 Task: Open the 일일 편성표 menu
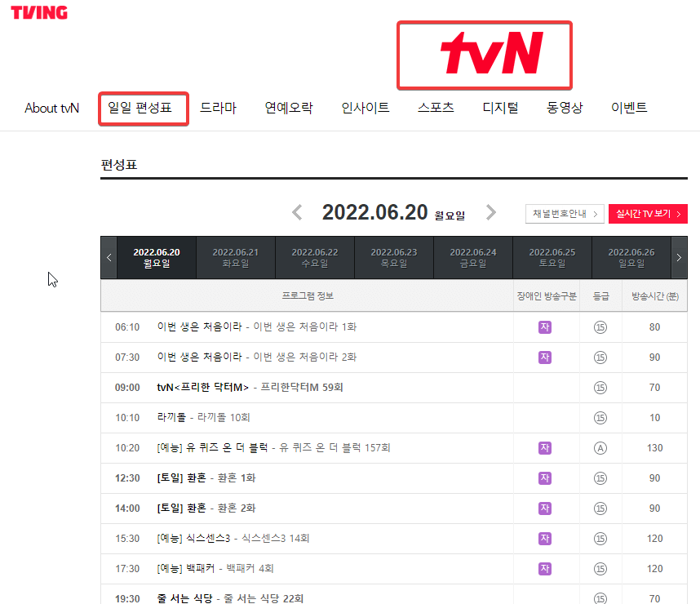(x=140, y=108)
